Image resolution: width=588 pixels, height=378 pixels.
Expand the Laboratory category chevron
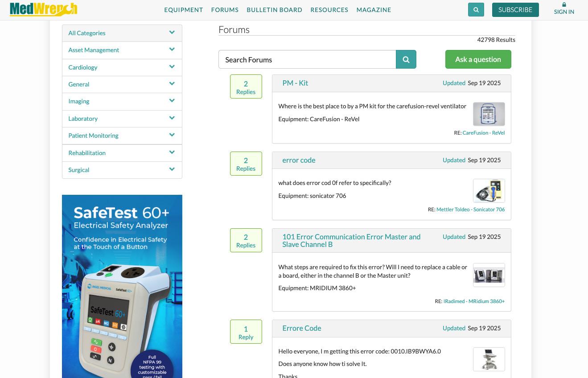coord(172,118)
